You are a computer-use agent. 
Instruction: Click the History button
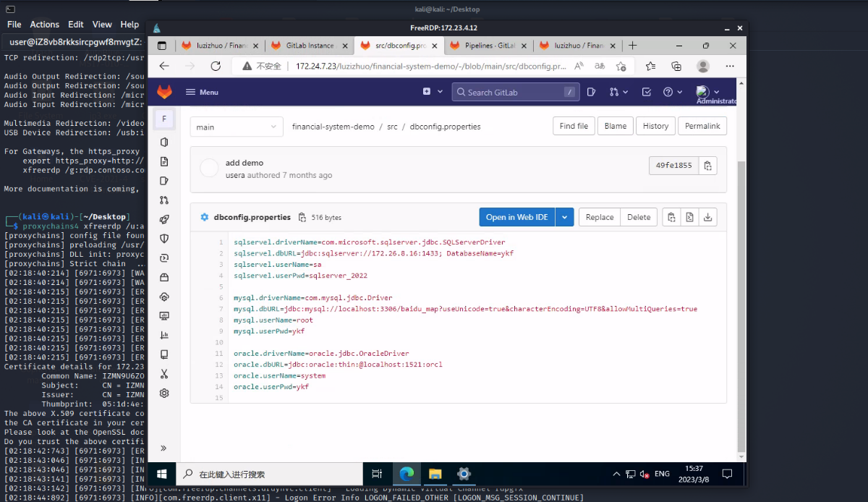[655, 126]
